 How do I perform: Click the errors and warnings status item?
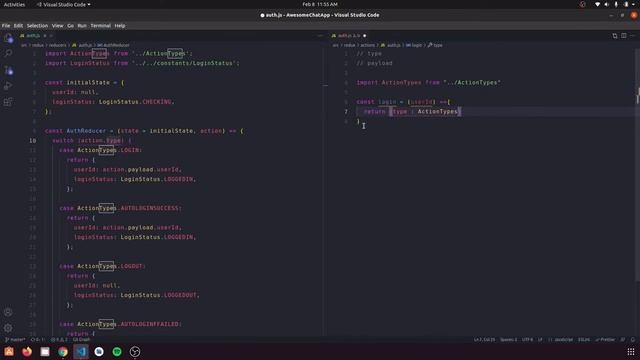[x=59, y=340]
